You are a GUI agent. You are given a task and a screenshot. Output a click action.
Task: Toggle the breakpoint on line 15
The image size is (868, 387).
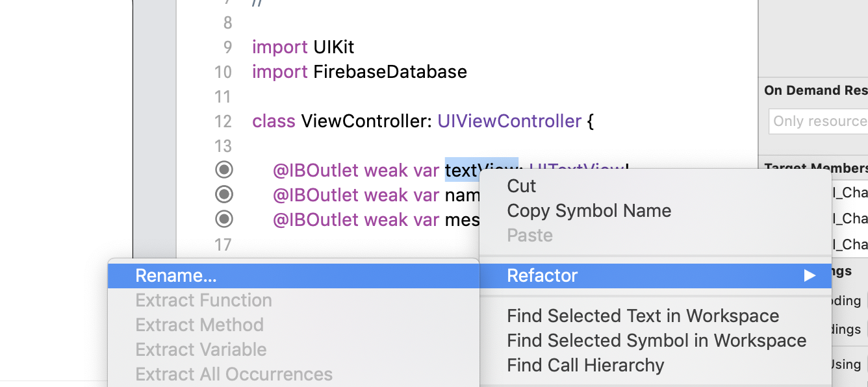coord(224,194)
